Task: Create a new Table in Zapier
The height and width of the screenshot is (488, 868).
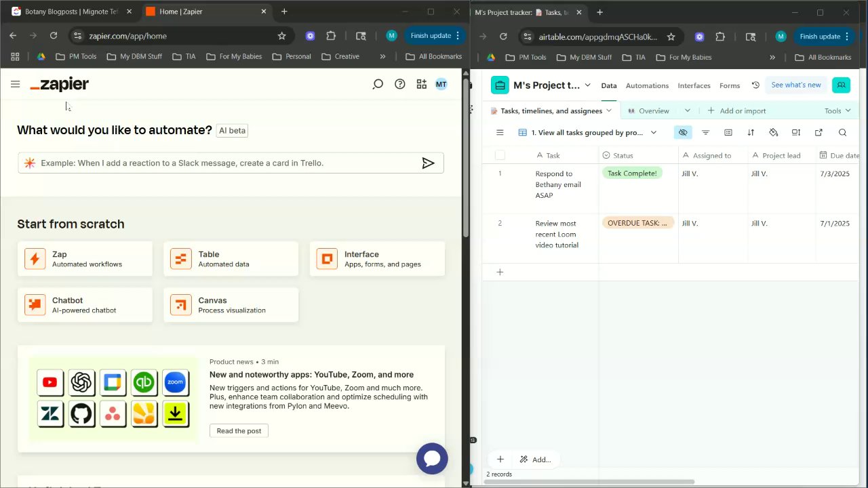Action: click(231, 259)
